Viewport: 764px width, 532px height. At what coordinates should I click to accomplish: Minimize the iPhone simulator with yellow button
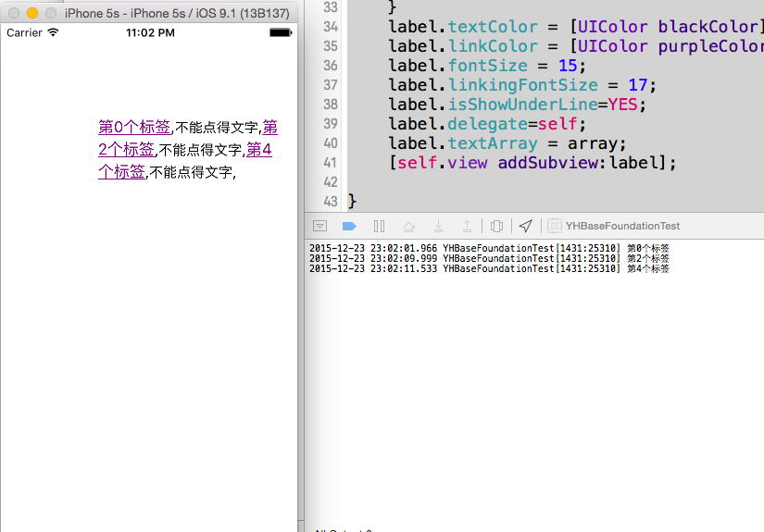pos(32,13)
